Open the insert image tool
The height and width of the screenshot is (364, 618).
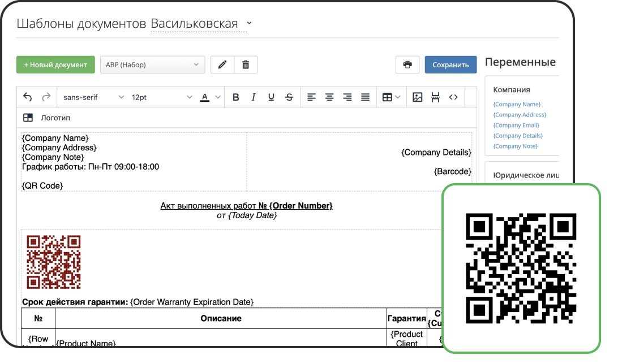tap(418, 97)
